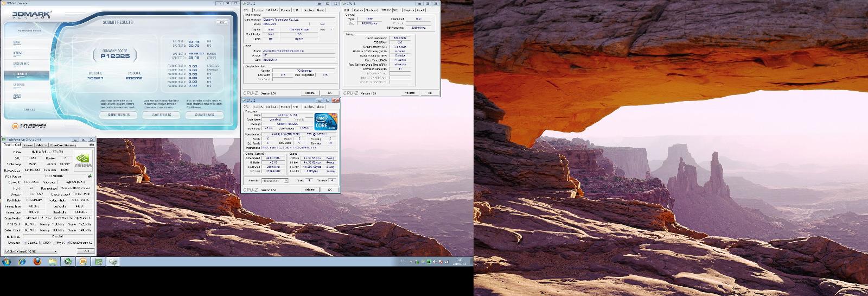Click the SAVE RESULTS button
Viewport: 868px width, 296px height.
162,115
